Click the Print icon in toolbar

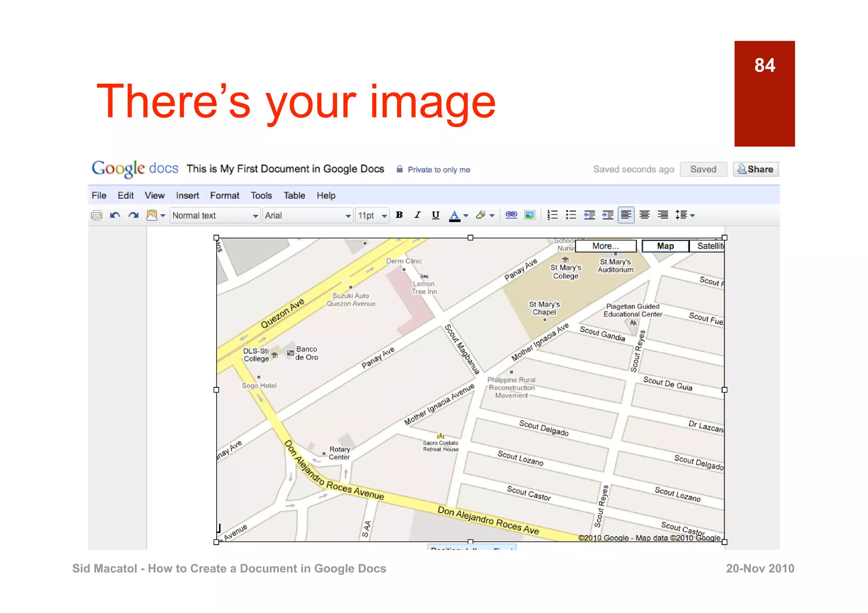(x=97, y=216)
